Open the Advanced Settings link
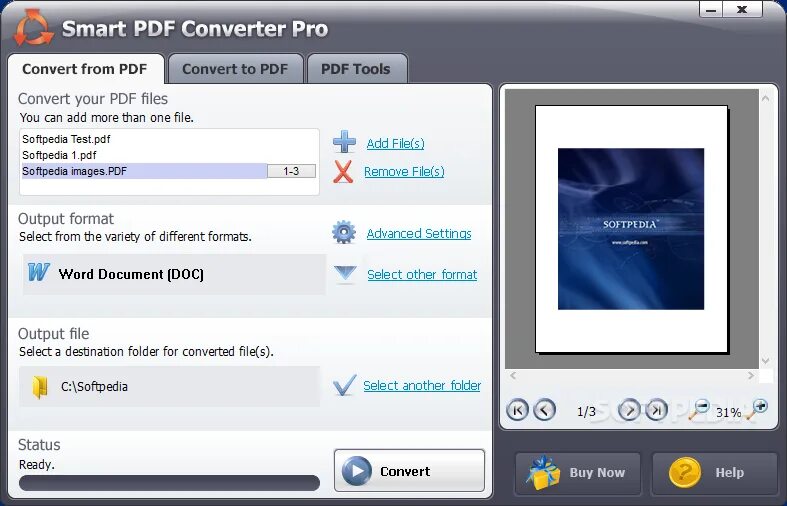This screenshot has height=506, width=787. (x=419, y=233)
